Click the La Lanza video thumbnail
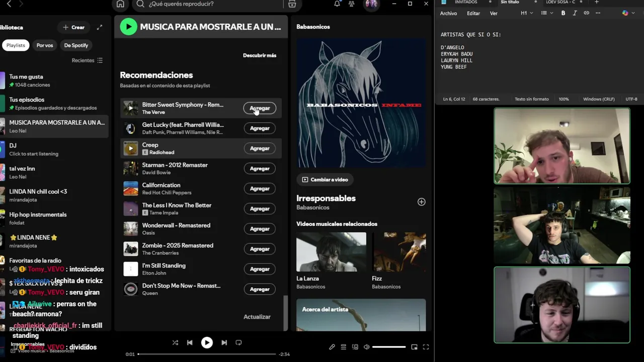This screenshot has height=362, width=644. tap(331, 252)
